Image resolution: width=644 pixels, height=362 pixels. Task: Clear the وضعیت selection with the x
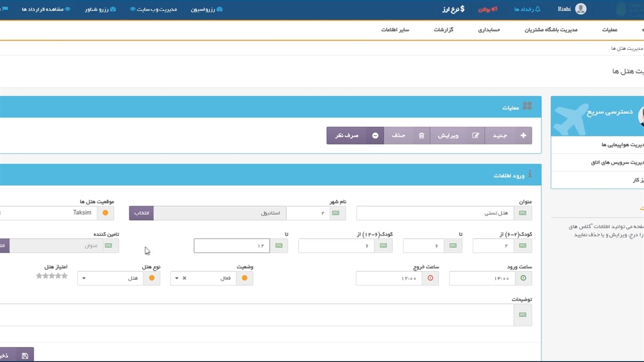[x=184, y=278]
